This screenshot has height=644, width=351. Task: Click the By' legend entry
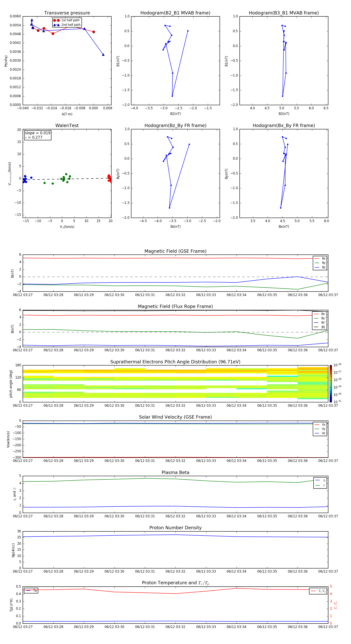click(320, 318)
